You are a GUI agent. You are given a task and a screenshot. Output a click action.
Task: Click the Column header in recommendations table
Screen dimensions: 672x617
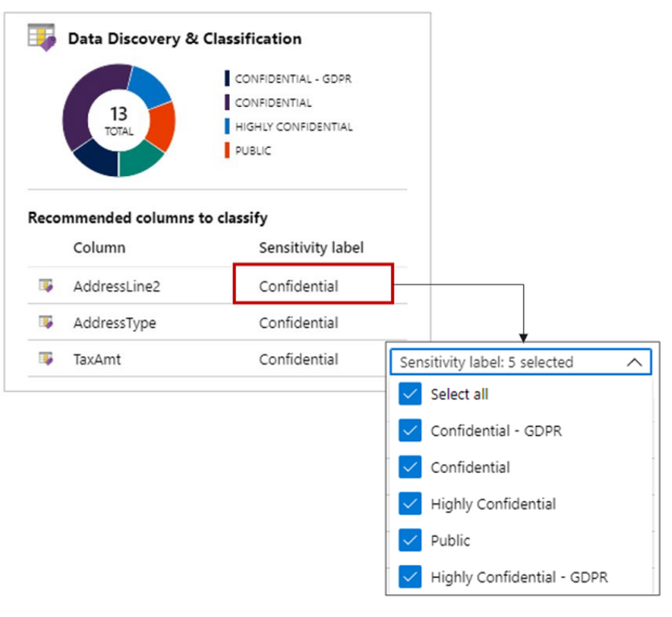coord(99,247)
